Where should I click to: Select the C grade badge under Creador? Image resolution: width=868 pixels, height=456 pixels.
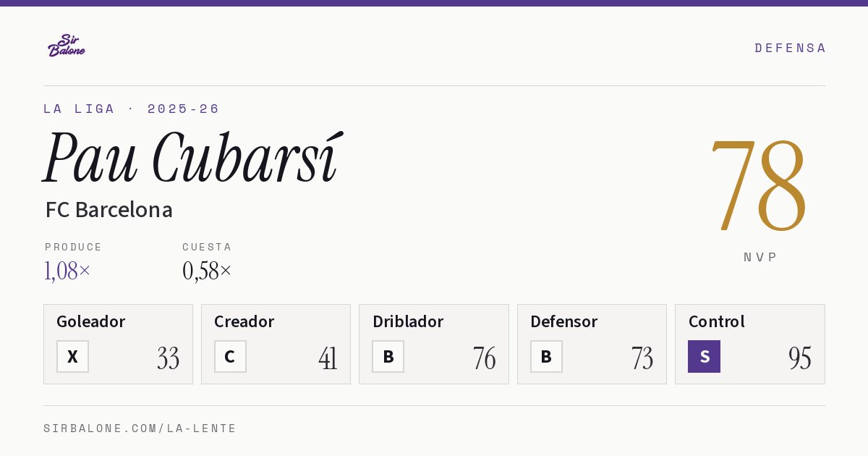coord(230,356)
